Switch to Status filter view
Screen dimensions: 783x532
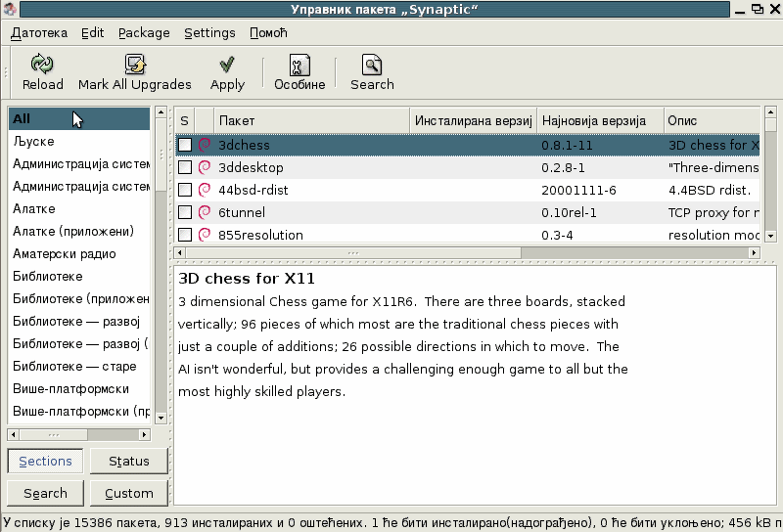pyautogui.click(x=129, y=462)
